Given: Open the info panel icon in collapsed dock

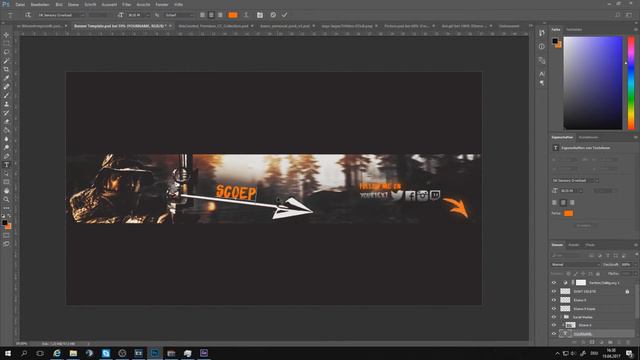Looking at the screenshot, I should (x=542, y=47).
